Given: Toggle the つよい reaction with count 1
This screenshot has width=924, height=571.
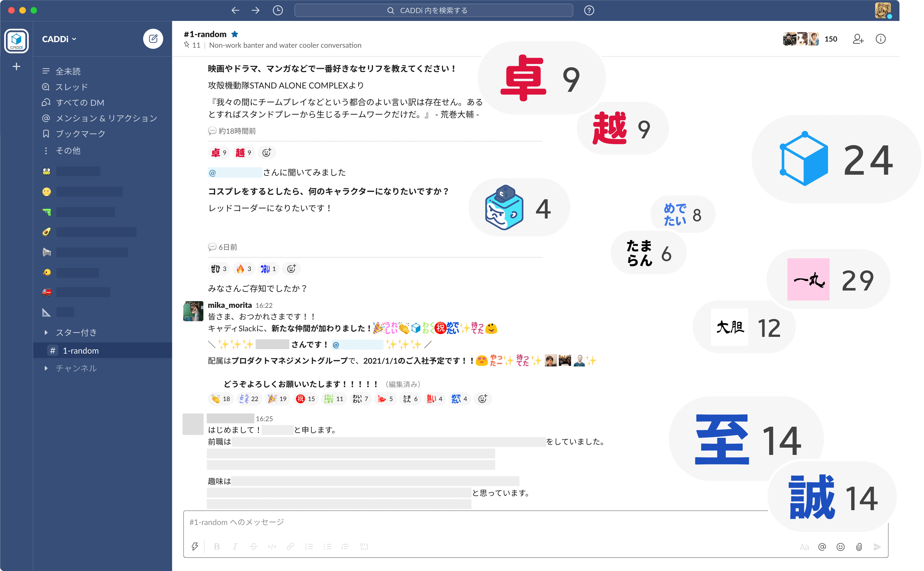Looking at the screenshot, I should click(x=268, y=268).
